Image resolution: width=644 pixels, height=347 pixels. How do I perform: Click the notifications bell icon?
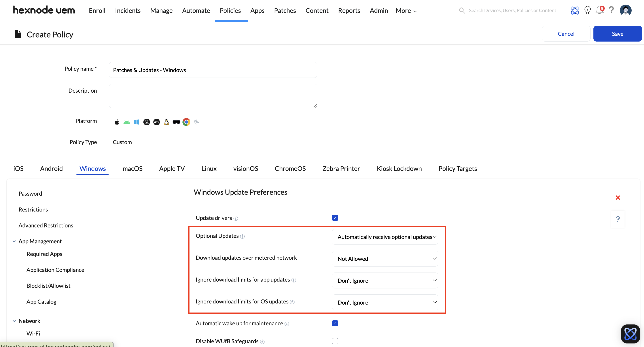(599, 11)
